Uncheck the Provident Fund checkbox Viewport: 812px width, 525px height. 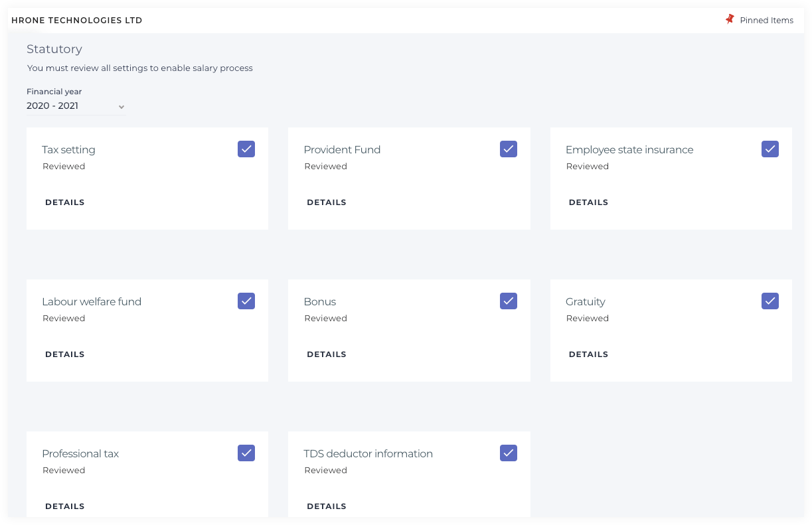(x=509, y=149)
